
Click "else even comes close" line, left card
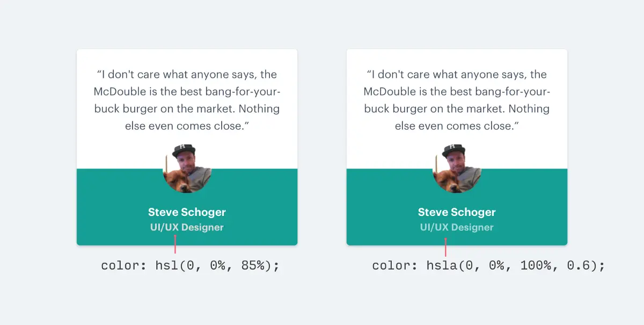187,126
